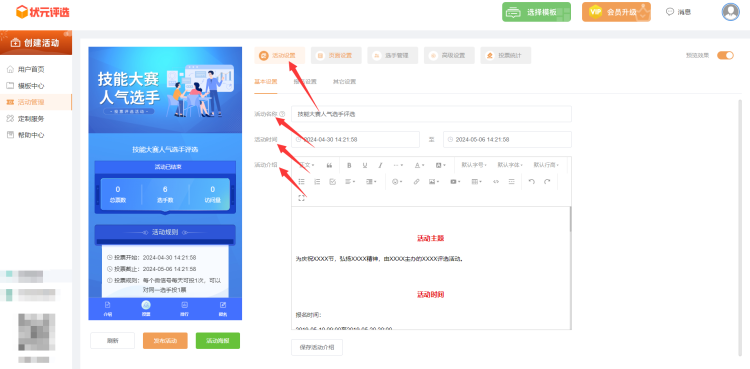Click the red 活动主题 heading text

coord(430,238)
